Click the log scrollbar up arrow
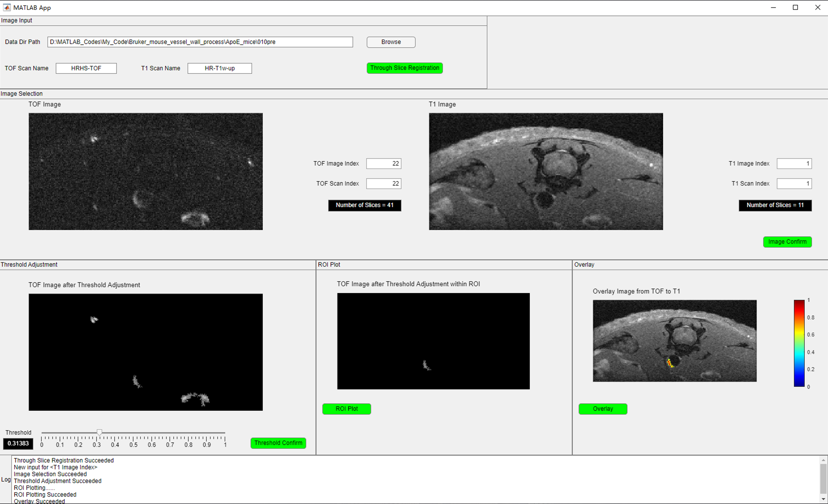Viewport: 828px width, 504px height. (x=823, y=460)
